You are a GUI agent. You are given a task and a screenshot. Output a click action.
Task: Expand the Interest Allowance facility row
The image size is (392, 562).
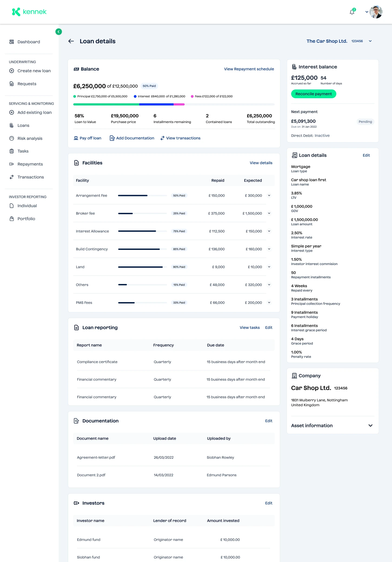point(269,231)
